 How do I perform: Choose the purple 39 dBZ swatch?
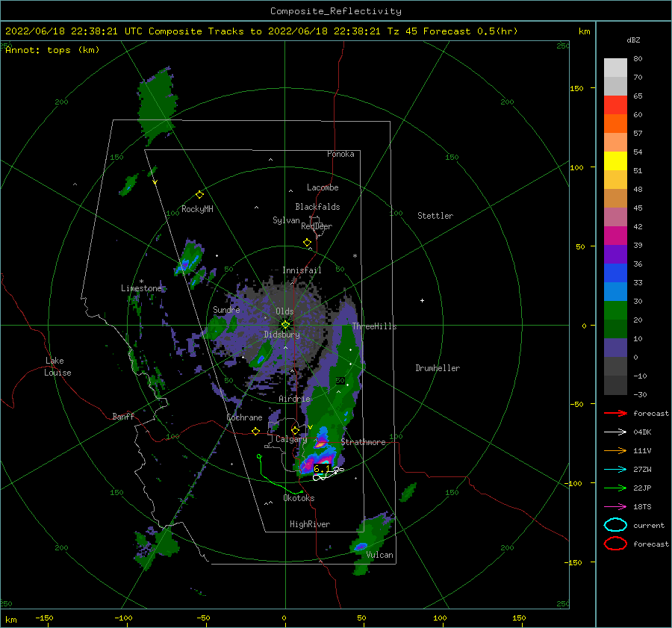coord(615,255)
